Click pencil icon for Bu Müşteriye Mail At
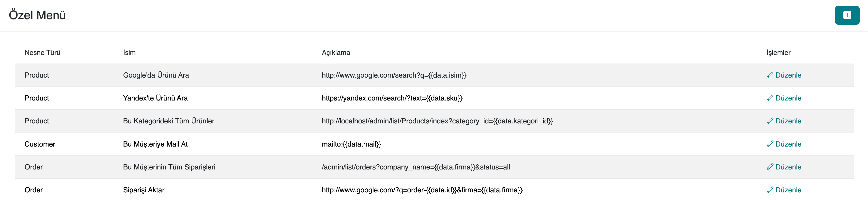868x200 pixels. pyautogui.click(x=770, y=144)
